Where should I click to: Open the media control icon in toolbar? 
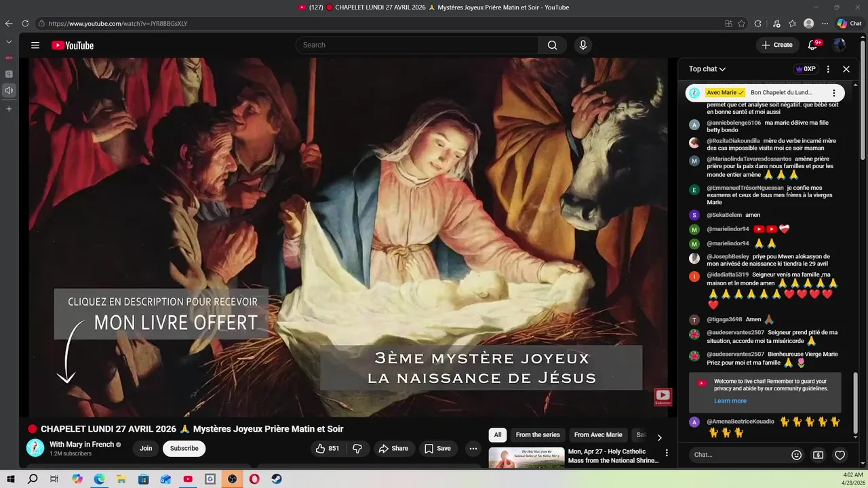coord(777,23)
